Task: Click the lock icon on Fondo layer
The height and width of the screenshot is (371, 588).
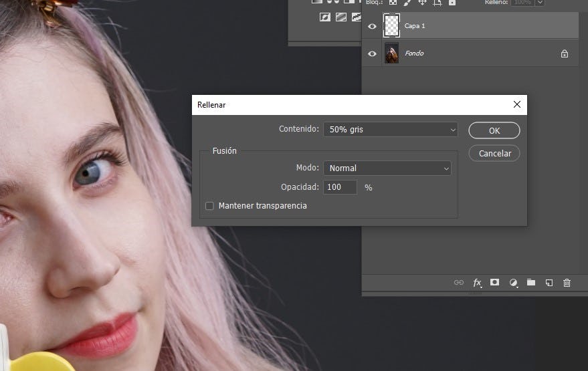Action: [x=564, y=53]
